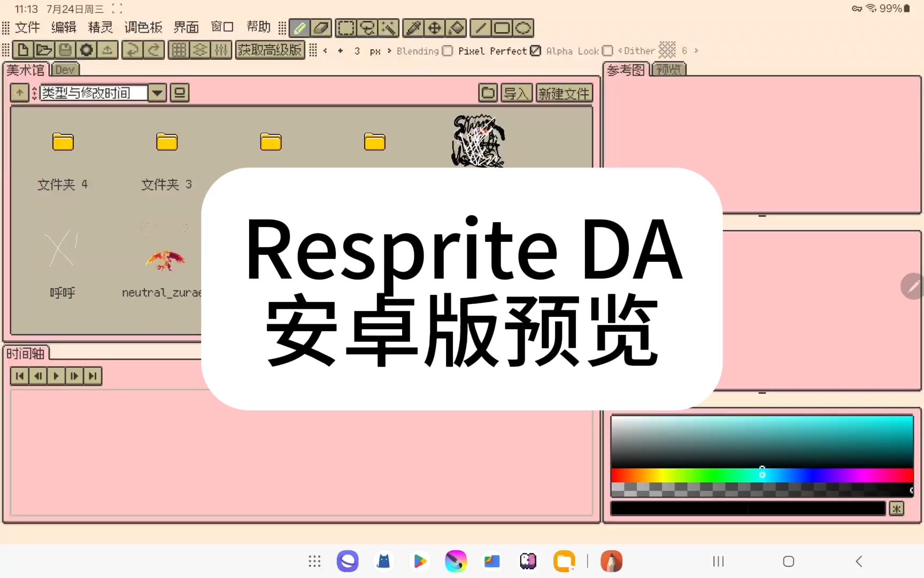Click the 新建文件 button
Screen dimensions: 924x578
point(564,93)
